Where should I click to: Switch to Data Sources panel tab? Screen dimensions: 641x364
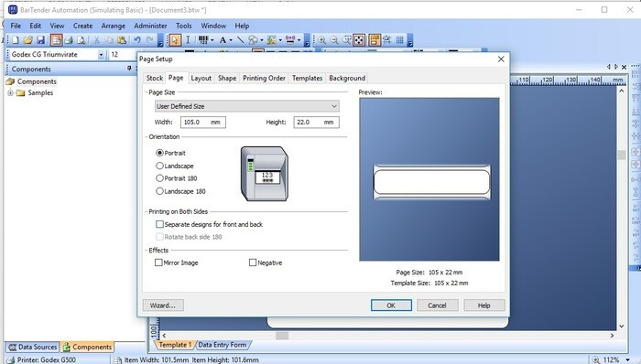click(x=33, y=347)
